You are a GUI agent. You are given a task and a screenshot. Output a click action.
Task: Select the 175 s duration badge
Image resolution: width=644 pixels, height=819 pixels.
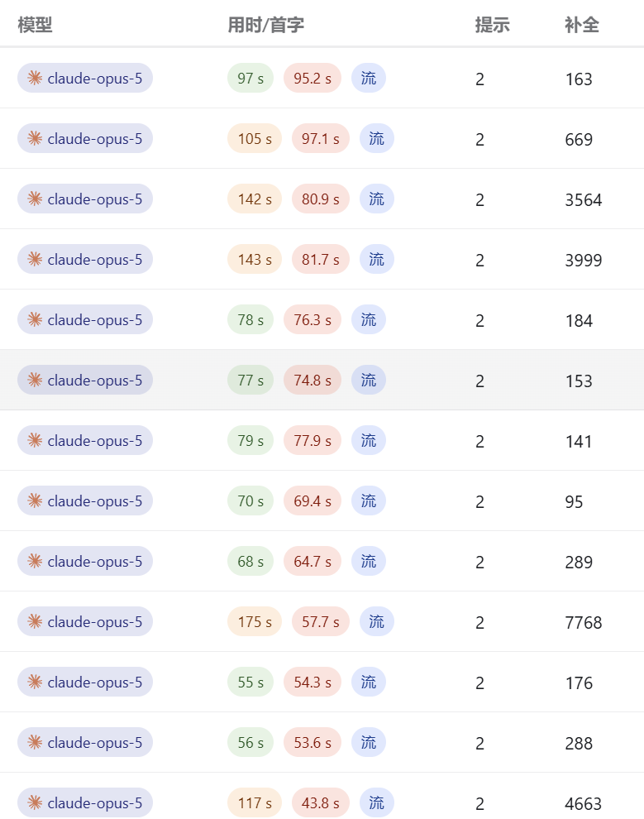pos(255,621)
